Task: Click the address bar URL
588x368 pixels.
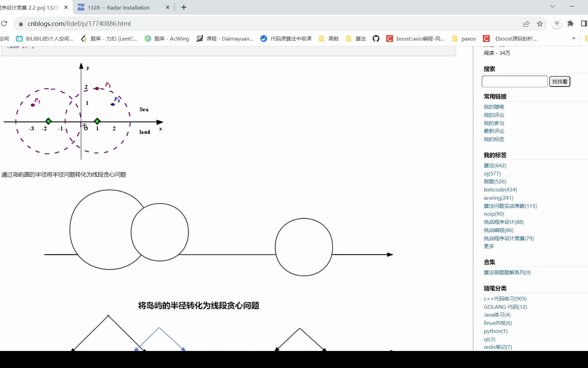Action: (79, 24)
